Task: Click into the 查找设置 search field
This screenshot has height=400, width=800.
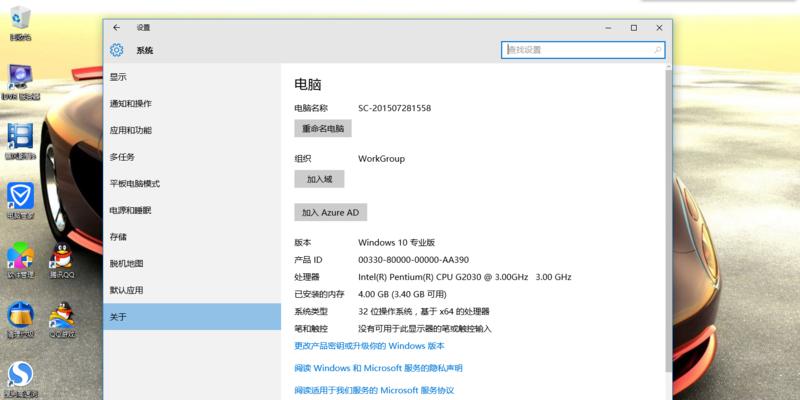Action: tap(583, 50)
